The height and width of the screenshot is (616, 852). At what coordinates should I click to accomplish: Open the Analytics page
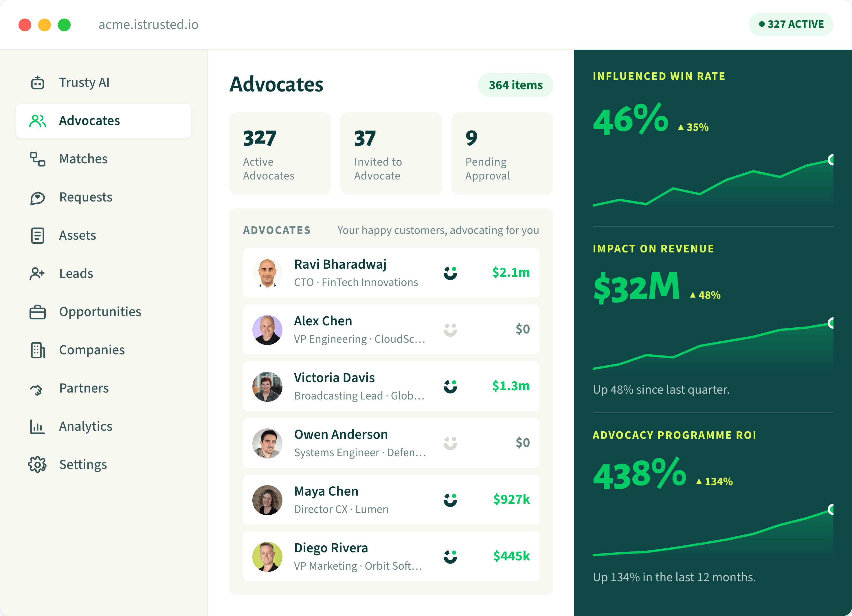click(x=104, y=427)
